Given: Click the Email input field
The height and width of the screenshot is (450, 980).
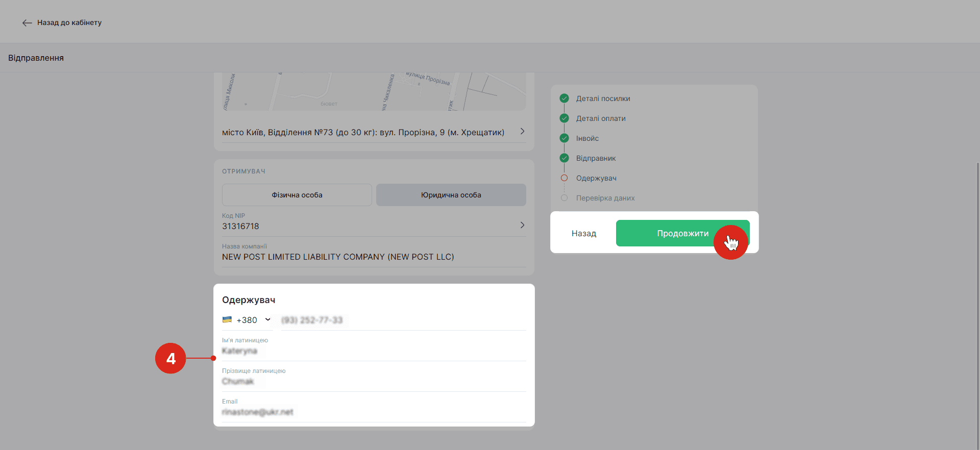Looking at the screenshot, I should tap(373, 412).
